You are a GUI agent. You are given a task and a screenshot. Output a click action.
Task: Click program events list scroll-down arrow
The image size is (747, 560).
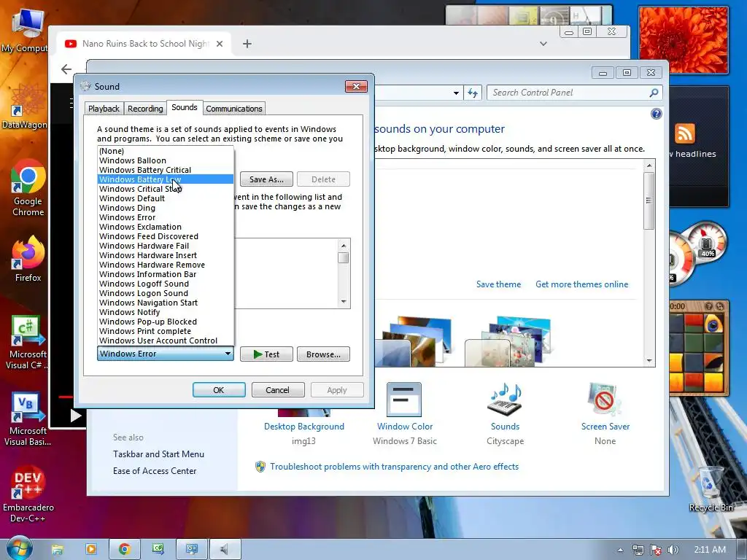[344, 303]
